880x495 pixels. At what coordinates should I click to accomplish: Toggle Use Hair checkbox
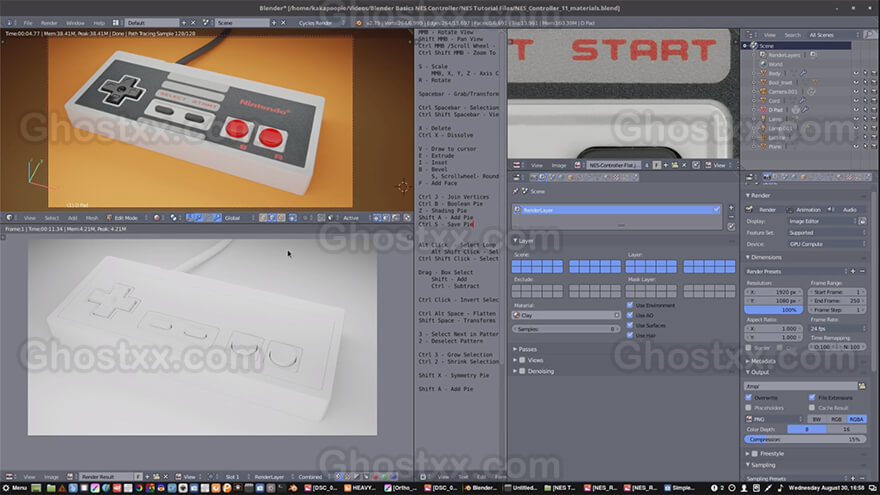[630, 336]
